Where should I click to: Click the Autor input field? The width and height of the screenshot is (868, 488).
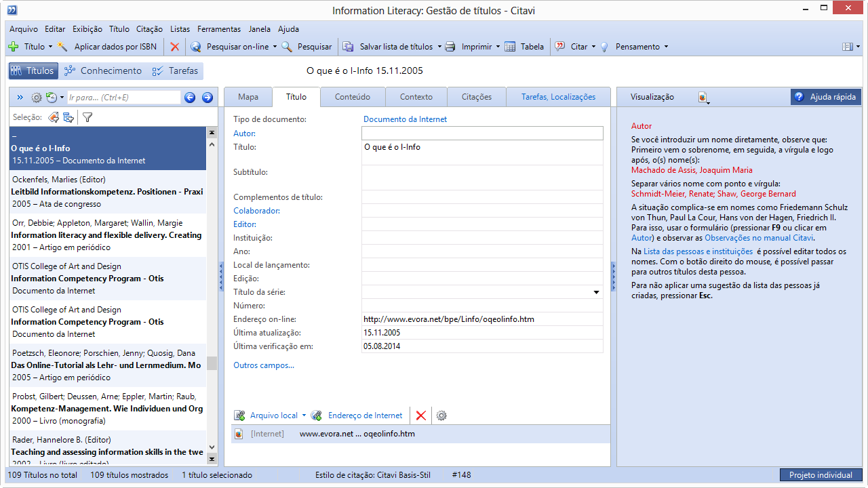(482, 133)
